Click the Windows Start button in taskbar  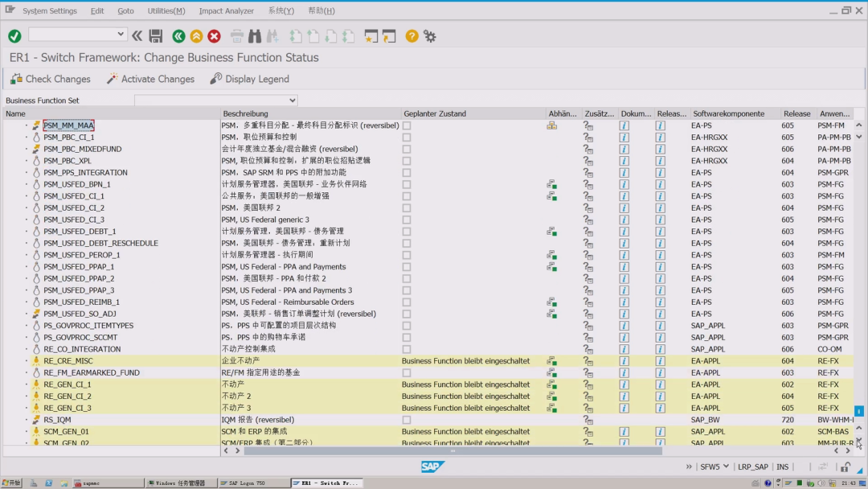11,483
